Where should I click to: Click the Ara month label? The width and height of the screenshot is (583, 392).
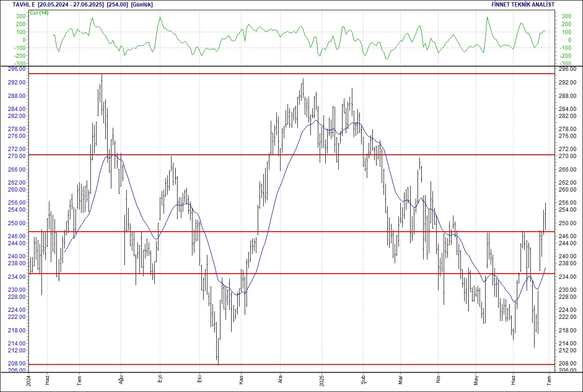280,380
